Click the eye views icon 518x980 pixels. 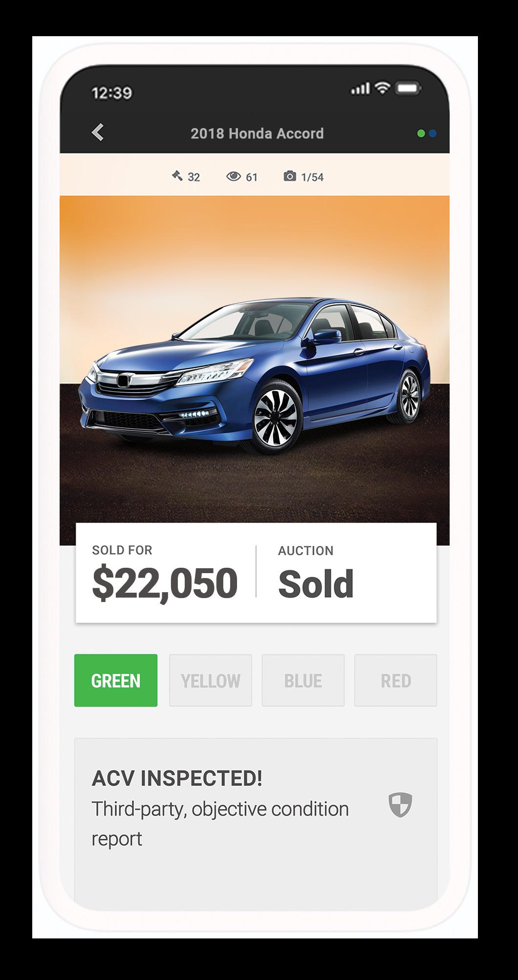pos(234,176)
